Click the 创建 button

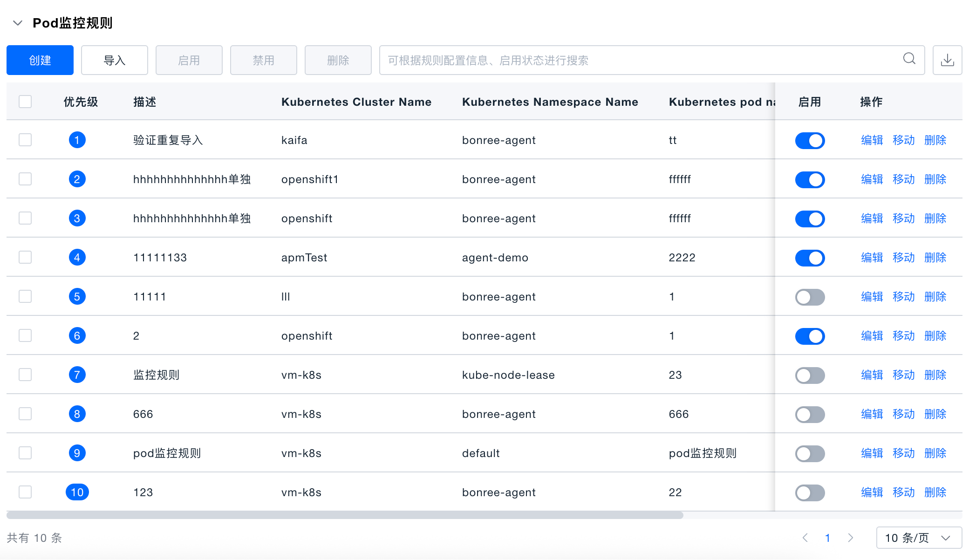tap(40, 60)
